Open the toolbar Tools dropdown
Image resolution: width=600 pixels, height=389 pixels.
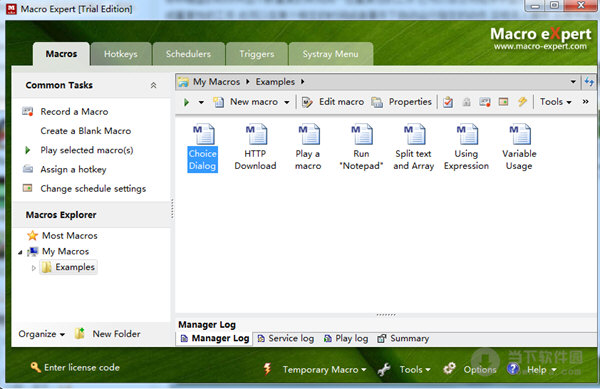[556, 102]
